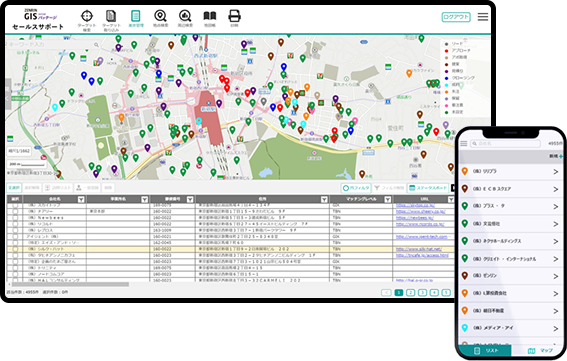Tick the checkbox in the 162-0045 postal row
The height and width of the screenshot is (361, 567).
coord(15,243)
